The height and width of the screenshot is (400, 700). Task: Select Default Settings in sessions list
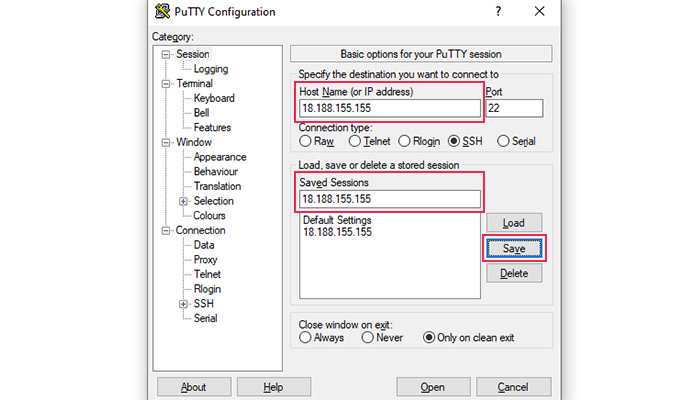click(337, 220)
